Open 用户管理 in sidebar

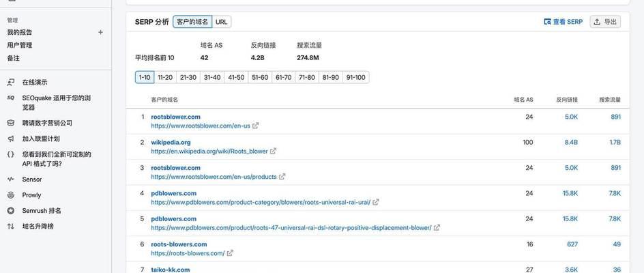[x=20, y=45]
